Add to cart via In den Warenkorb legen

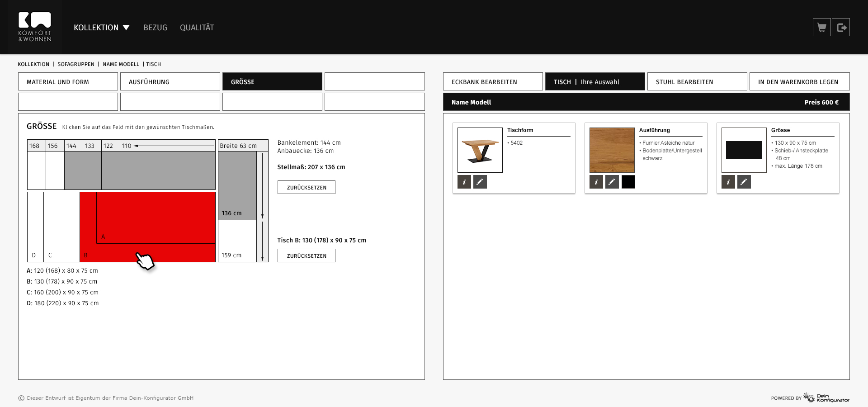[x=799, y=82]
